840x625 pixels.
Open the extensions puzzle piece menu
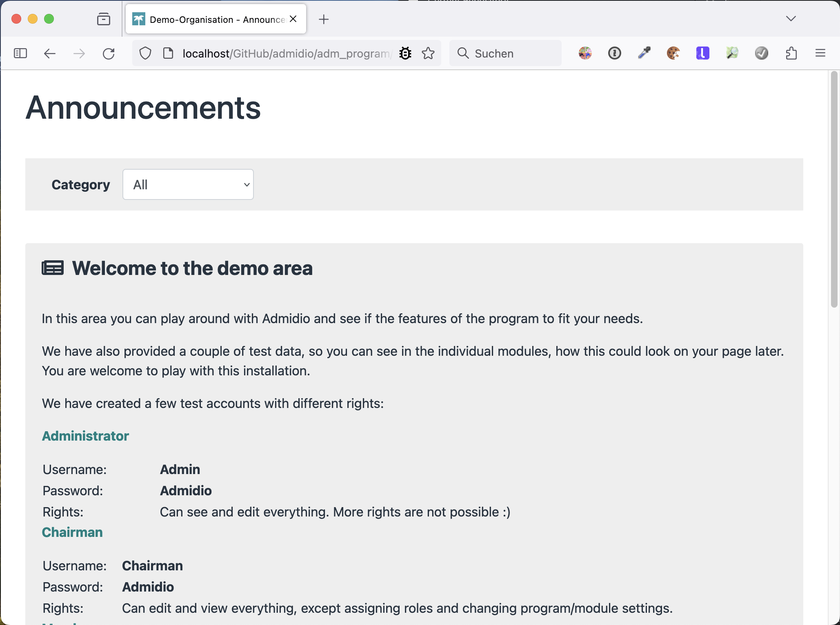[x=791, y=53]
